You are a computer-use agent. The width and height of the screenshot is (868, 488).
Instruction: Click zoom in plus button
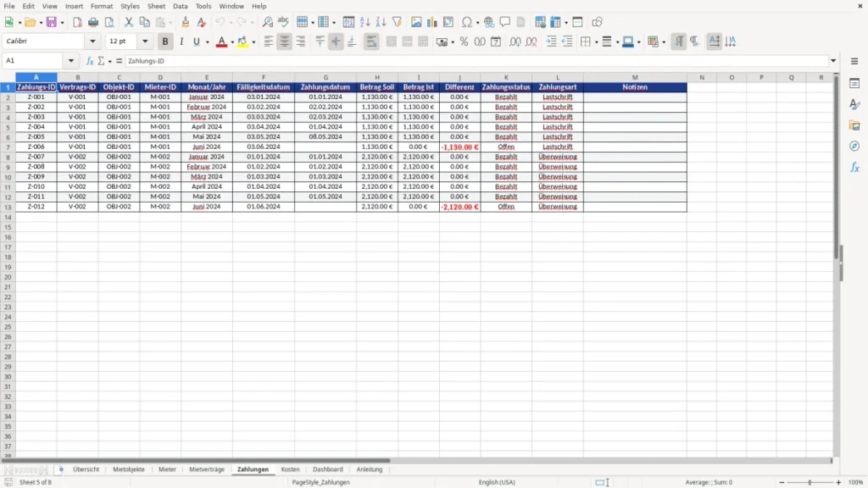click(x=838, y=482)
